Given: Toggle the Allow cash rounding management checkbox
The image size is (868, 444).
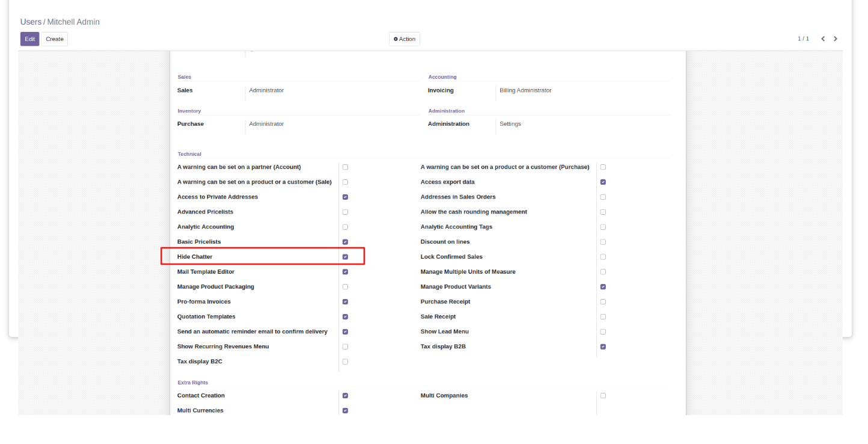Looking at the screenshot, I should [x=603, y=212].
